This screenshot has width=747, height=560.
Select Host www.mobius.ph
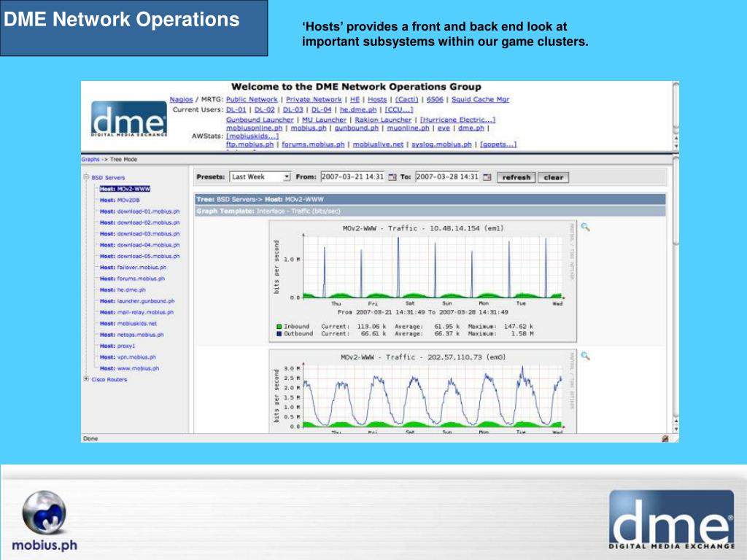tap(130, 368)
